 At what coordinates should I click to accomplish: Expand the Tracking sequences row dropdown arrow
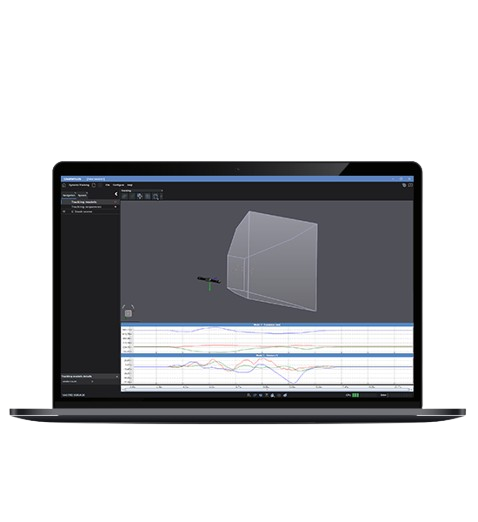pos(116,207)
